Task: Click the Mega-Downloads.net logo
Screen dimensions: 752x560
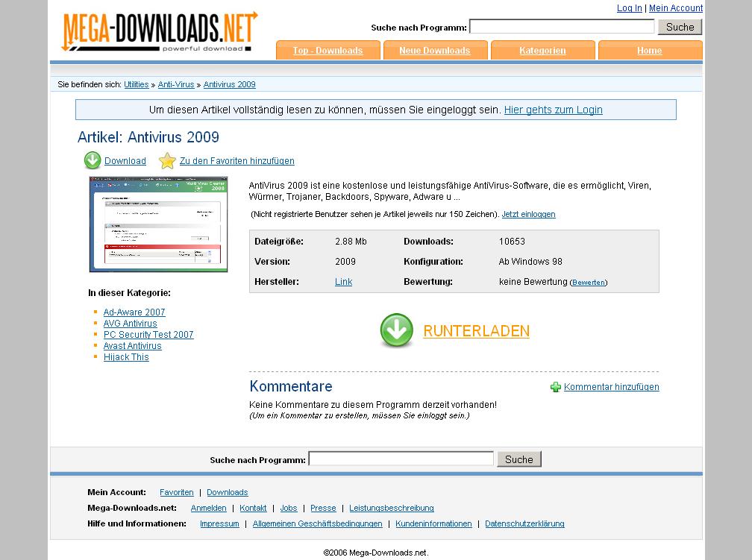Action: (x=160, y=32)
